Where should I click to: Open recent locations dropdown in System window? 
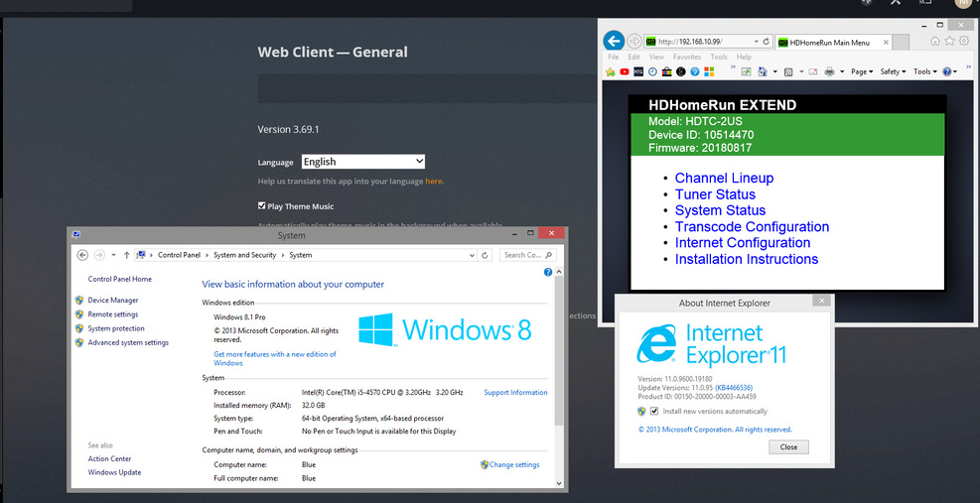(x=113, y=255)
